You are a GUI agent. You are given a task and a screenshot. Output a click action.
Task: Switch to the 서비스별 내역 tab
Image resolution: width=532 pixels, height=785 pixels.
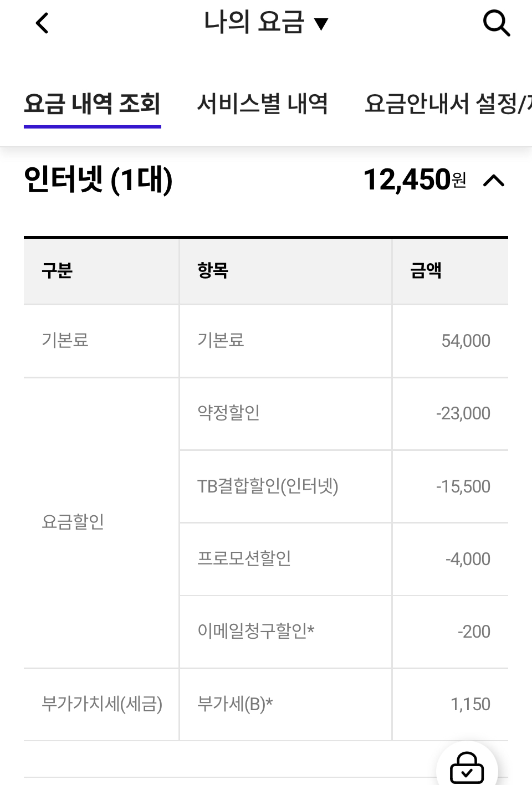pos(263,104)
